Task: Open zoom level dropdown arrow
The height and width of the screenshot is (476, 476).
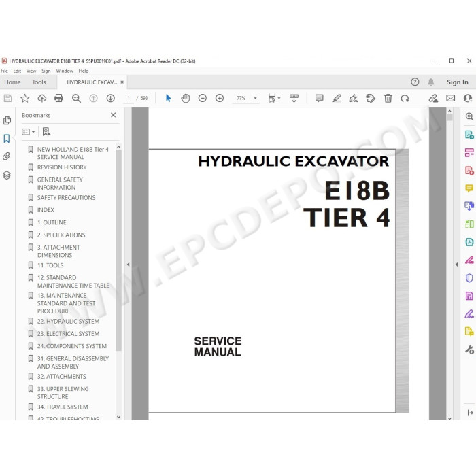Action: [x=255, y=98]
